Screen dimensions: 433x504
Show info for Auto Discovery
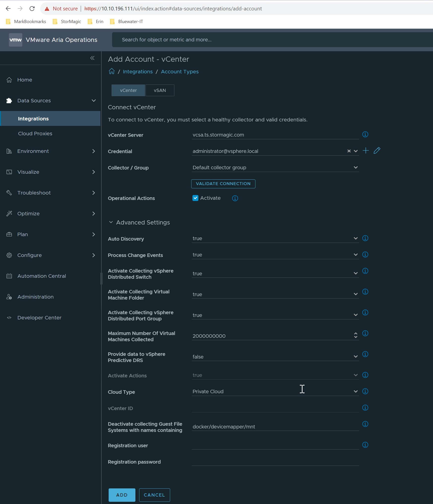pyautogui.click(x=365, y=238)
